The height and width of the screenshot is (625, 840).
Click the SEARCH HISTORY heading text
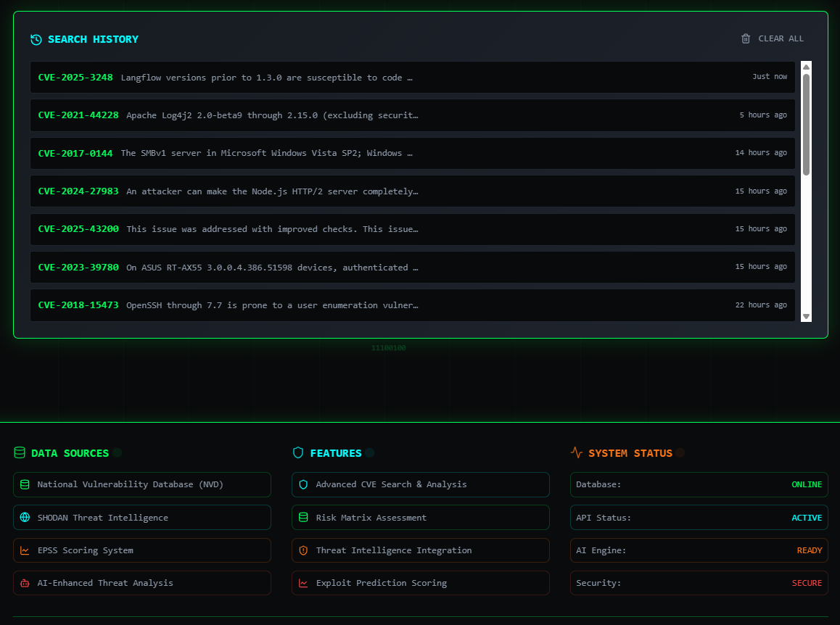(x=94, y=39)
